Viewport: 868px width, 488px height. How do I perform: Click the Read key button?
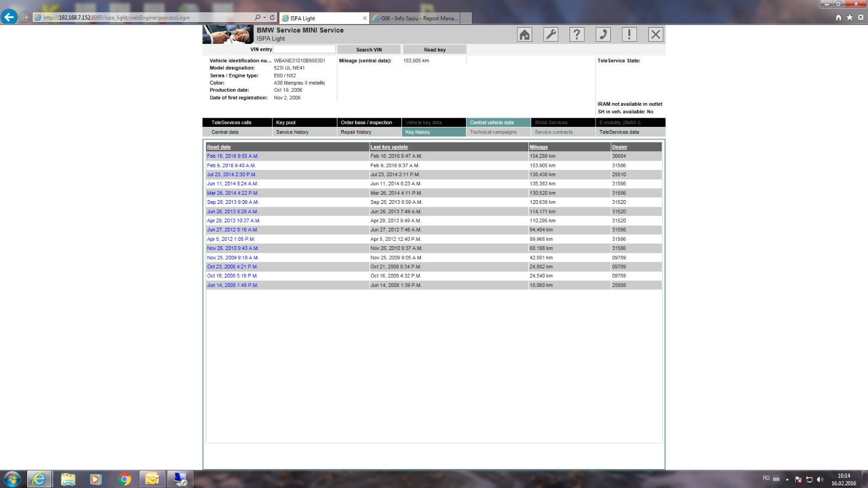point(435,49)
